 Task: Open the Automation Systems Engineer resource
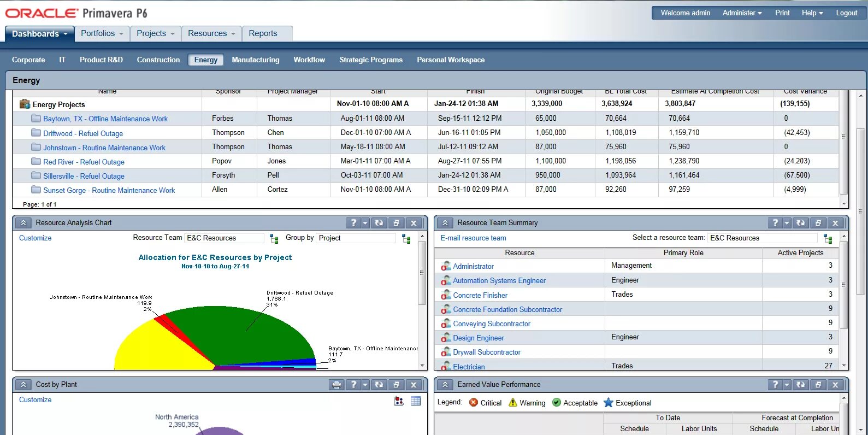[499, 280]
